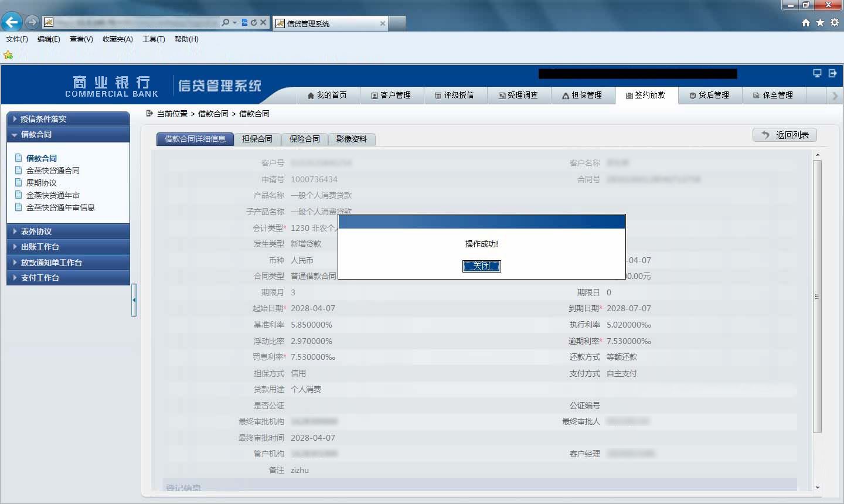Switch to the 保险合同 tab
Image resolution: width=844 pixels, height=504 pixels.
pyautogui.click(x=305, y=139)
